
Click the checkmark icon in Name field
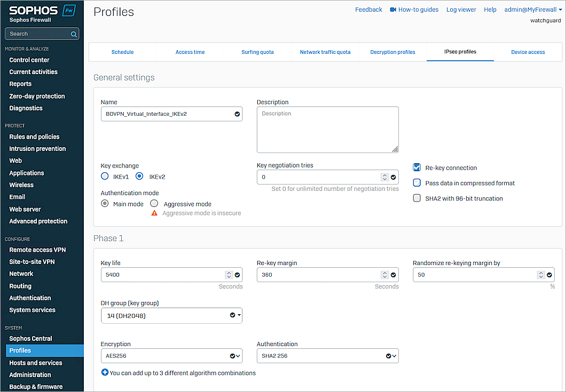point(237,114)
